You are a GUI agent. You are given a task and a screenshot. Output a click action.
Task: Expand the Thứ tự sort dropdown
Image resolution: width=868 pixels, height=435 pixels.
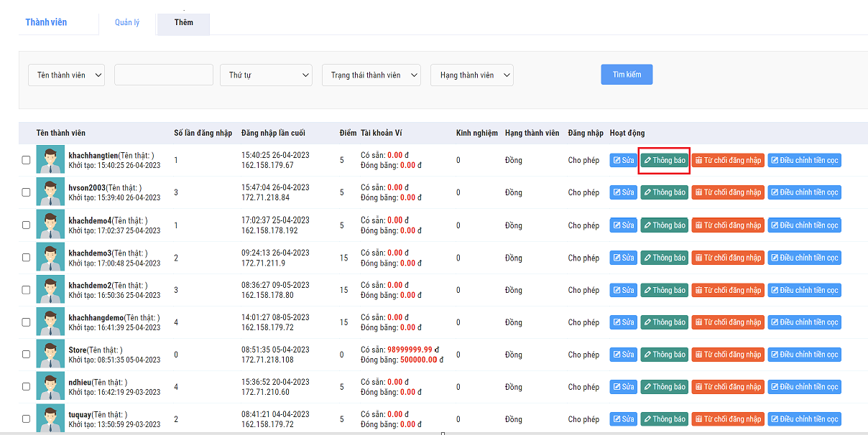tap(266, 75)
